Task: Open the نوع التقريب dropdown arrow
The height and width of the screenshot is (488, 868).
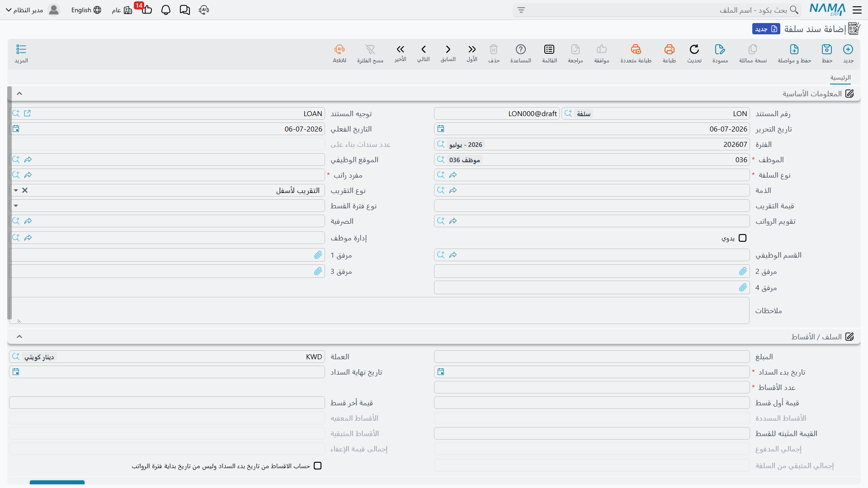Action: tap(16, 191)
